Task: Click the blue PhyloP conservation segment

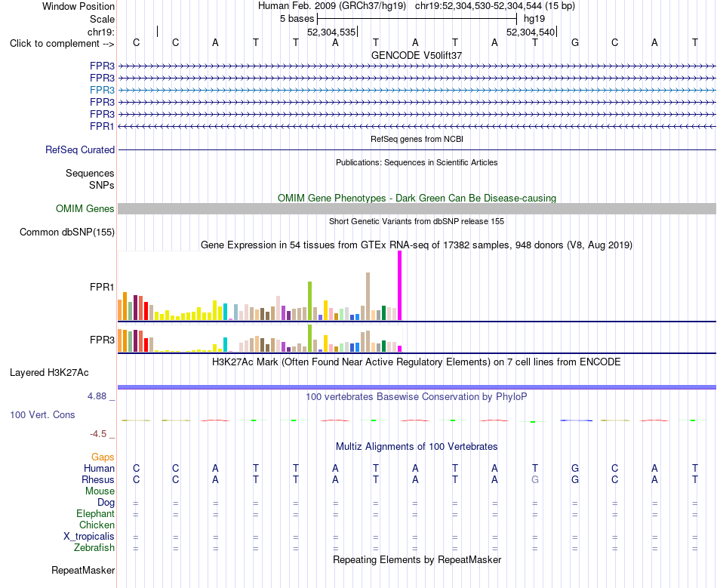Action: [576, 420]
